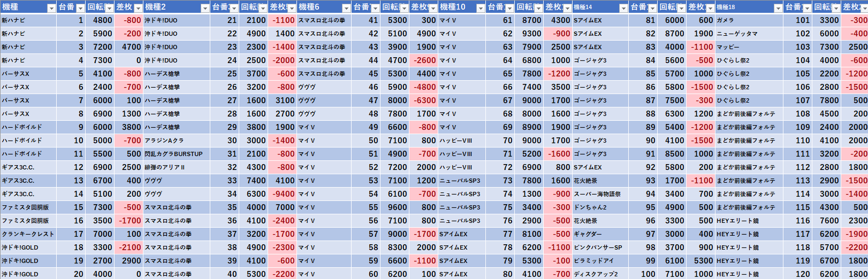Open the 回転 filter in the 機種14 group
Image resolution: width=868 pixels, height=279 pixels.
coord(681,8)
